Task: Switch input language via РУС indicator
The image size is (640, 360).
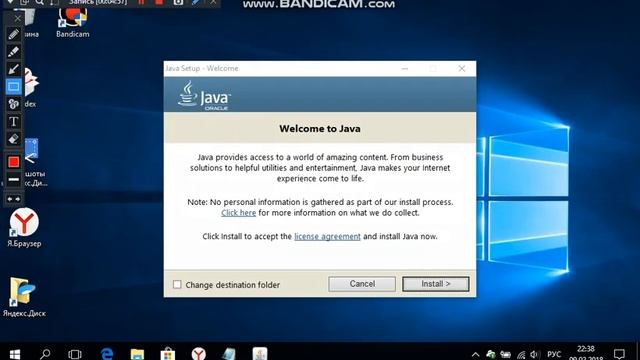Action: pyautogui.click(x=554, y=354)
